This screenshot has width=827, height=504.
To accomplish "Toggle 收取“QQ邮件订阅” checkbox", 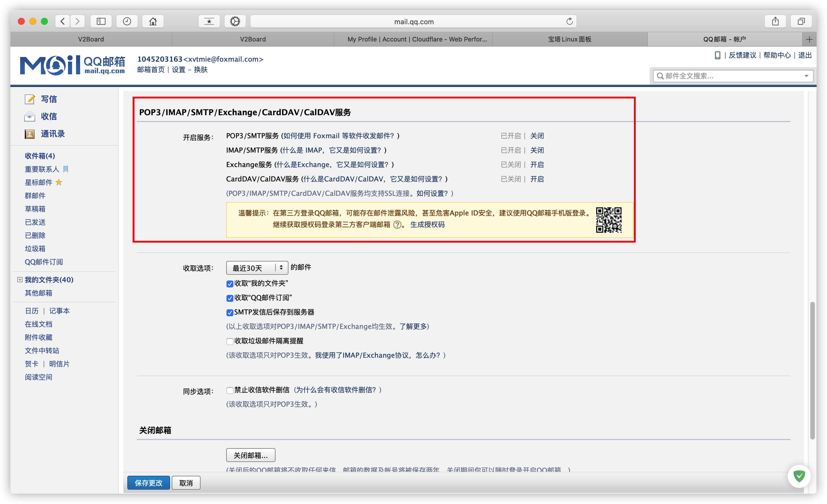I will [230, 298].
